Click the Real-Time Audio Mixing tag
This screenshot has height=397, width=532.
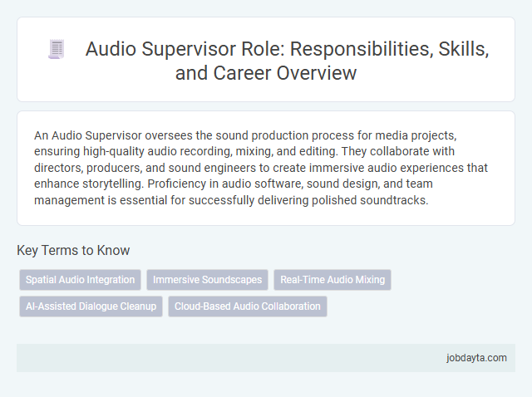(x=332, y=280)
